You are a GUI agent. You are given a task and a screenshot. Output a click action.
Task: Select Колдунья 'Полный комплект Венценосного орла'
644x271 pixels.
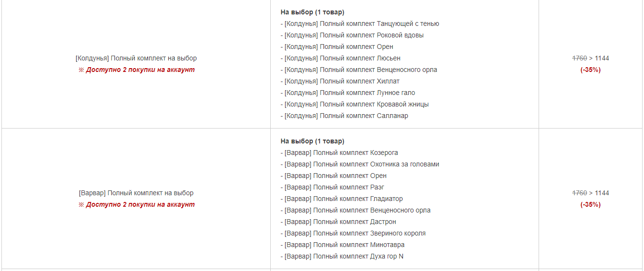(x=359, y=70)
